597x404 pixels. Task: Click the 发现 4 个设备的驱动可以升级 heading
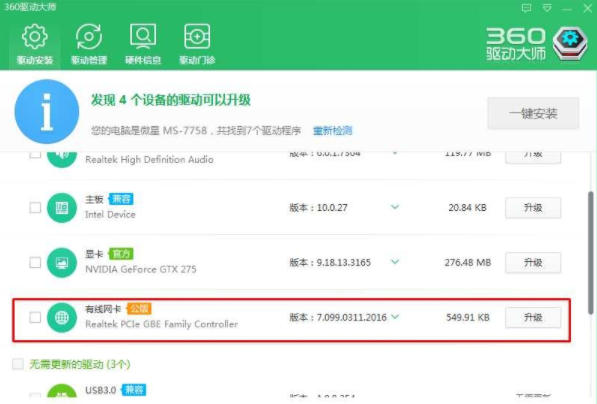171,100
